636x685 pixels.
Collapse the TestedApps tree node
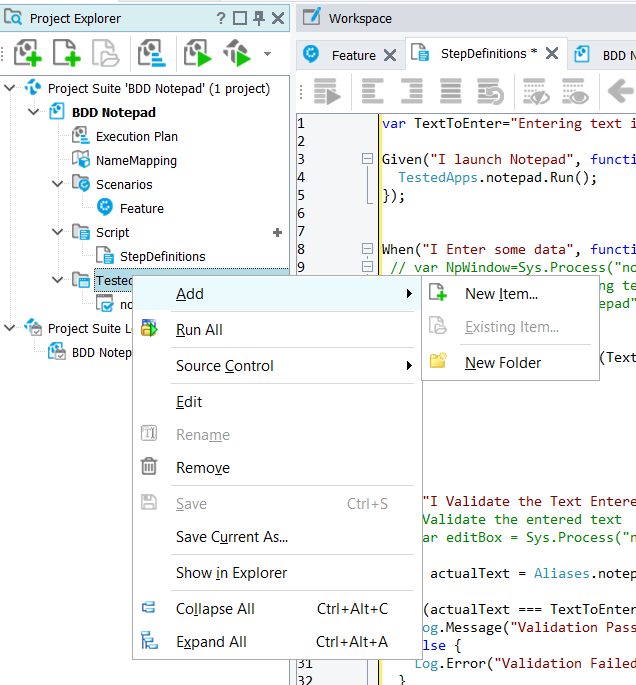57,280
